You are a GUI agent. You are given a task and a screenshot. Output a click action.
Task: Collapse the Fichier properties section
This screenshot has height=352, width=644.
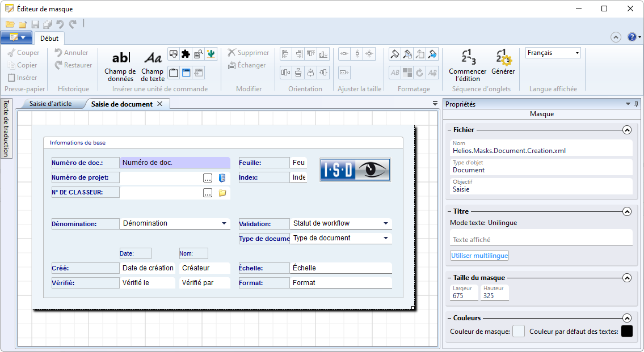pyautogui.click(x=627, y=130)
